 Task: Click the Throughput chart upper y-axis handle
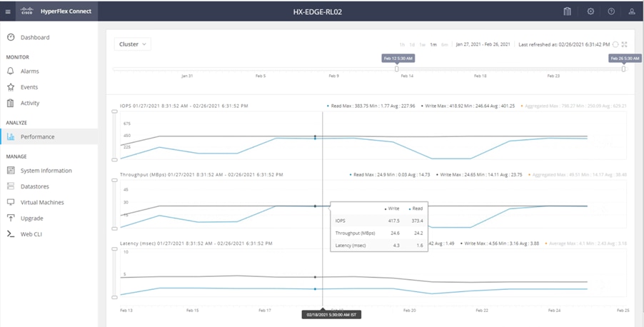[x=114, y=180]
